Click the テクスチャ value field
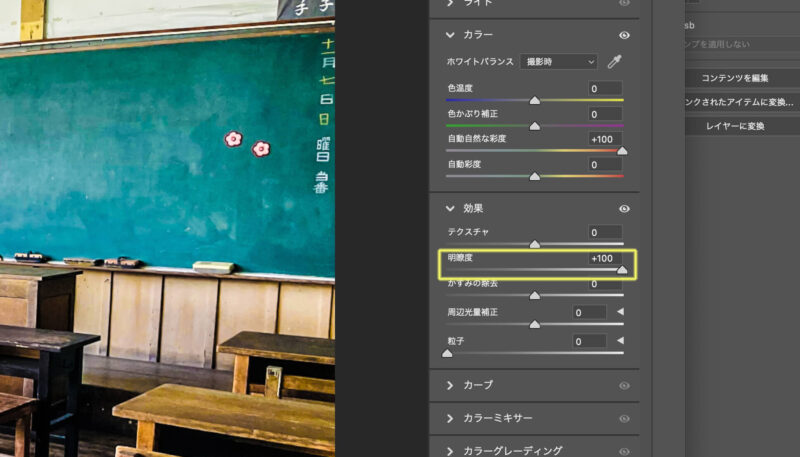Screen dimensions: 800x457 point(605,232)
